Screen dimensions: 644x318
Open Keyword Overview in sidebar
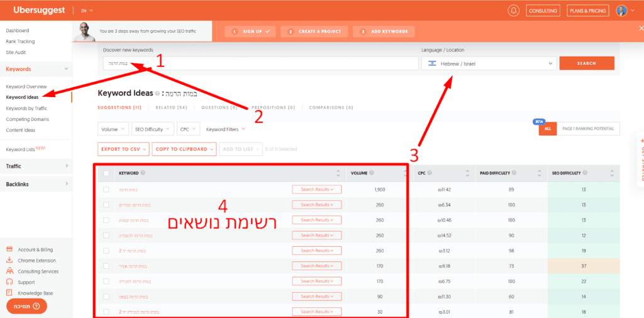26,86
